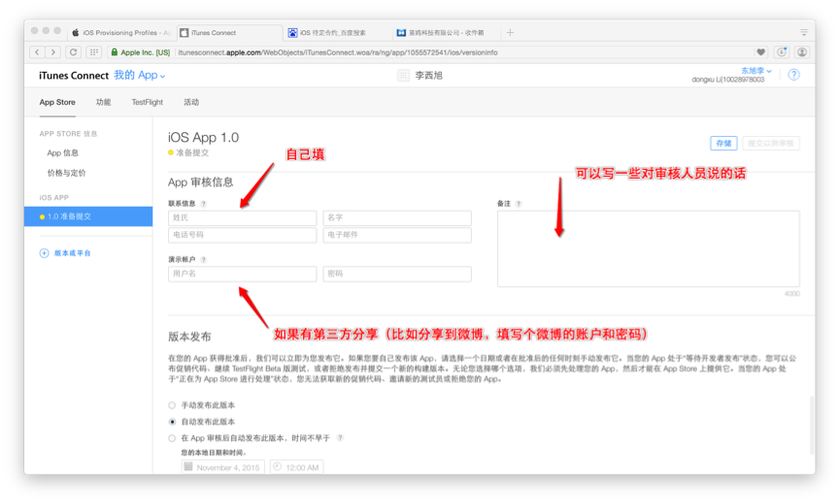The height and width of the screenshot is (504, 840).
Task: Click into the 名字 input field
Action: click(x=397, y=218)
